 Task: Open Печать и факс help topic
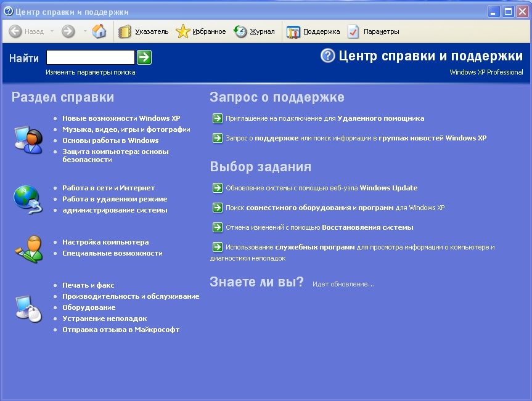(x=88, y=285)
